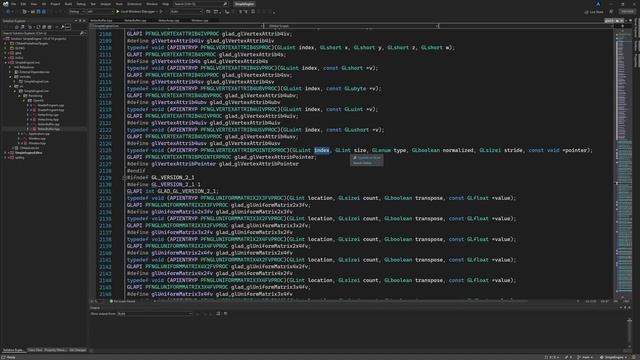This screenshot has width=640, height=360.
Task: Collapse the GL_VERSION_2_1 ifndef block
Action: pos(124,178)
